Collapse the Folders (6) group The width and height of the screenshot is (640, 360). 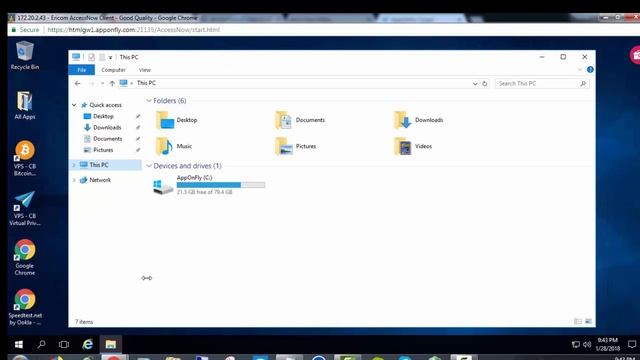(149, 101)
